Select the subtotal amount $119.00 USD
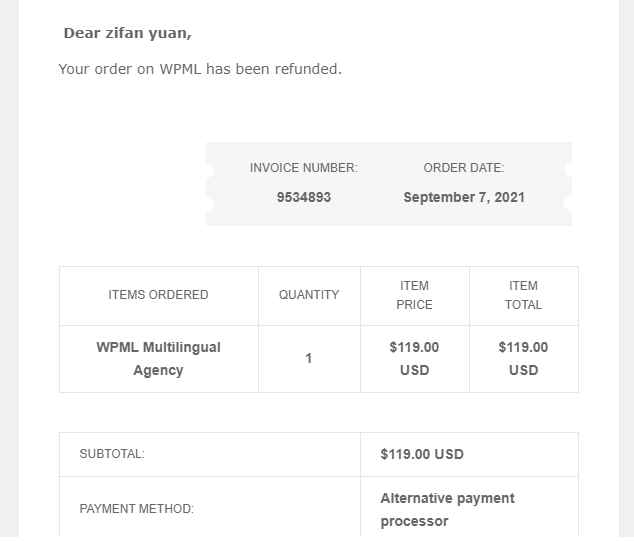This screenshot has height=541, width=634. click(422, 454)
